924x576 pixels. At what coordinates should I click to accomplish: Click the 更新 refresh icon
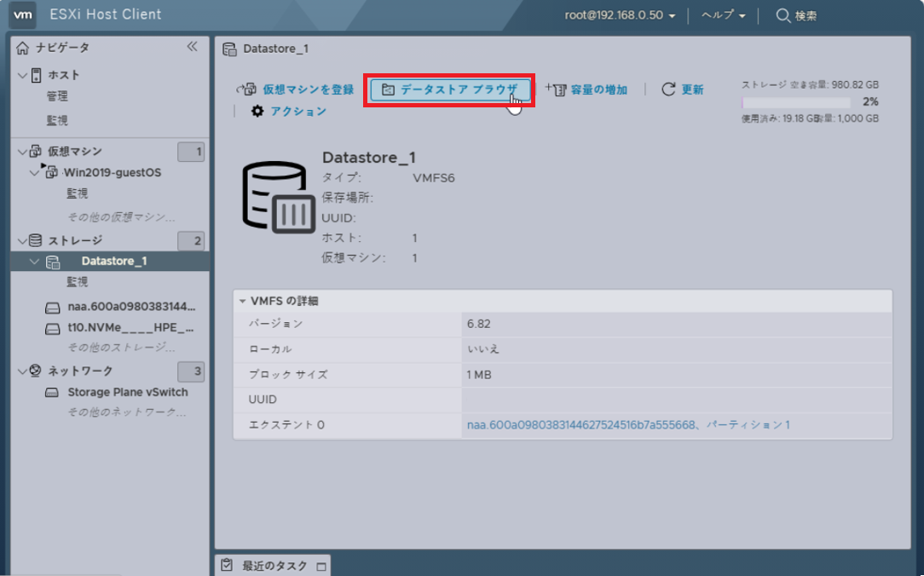click(x=668, y=89)
